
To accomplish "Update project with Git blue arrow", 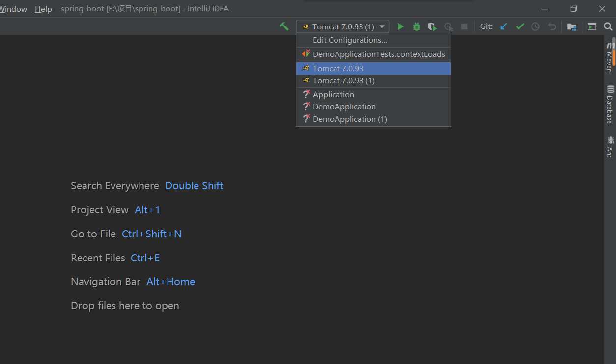I will coord(504,26).
